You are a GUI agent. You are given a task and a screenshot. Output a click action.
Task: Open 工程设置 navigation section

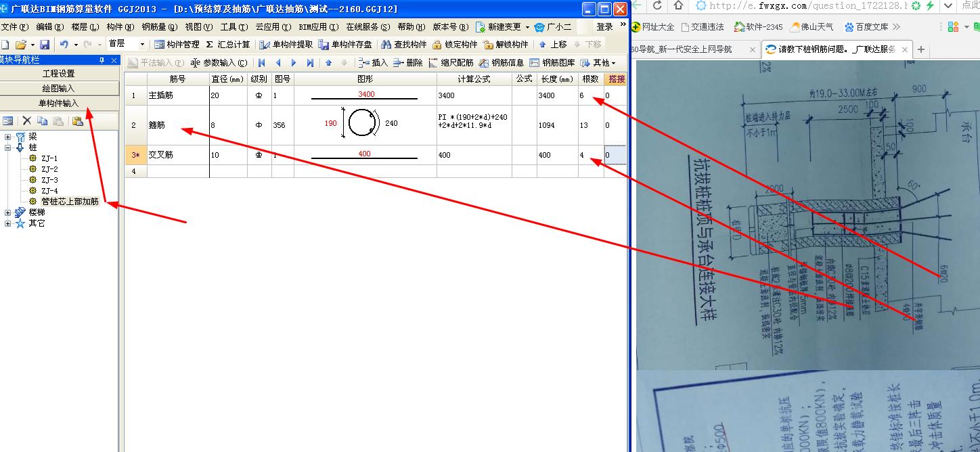tap(59, 73)
